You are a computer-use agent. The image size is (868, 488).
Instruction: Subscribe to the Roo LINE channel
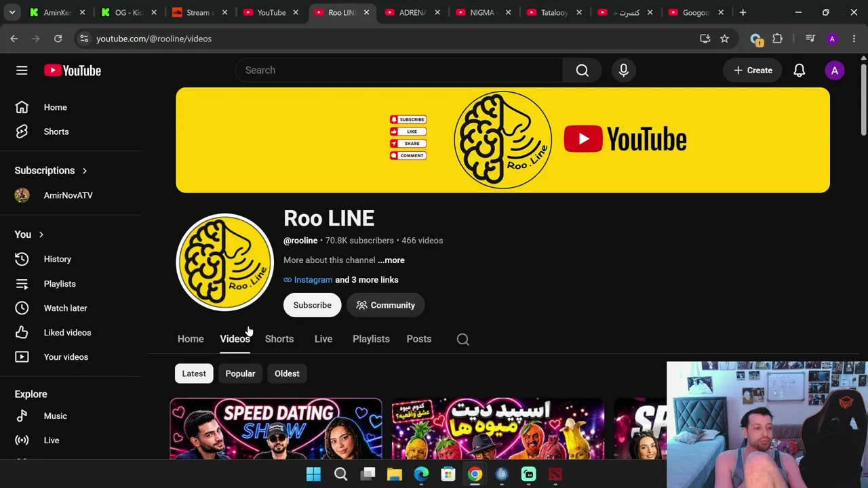pyautogui.click(x=313, y=305)
